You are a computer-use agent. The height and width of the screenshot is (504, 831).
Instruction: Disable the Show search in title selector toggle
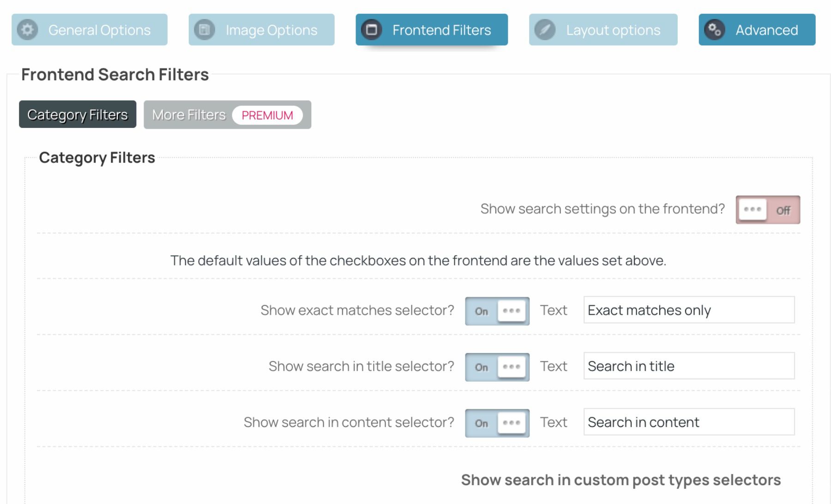pos(497,367)
